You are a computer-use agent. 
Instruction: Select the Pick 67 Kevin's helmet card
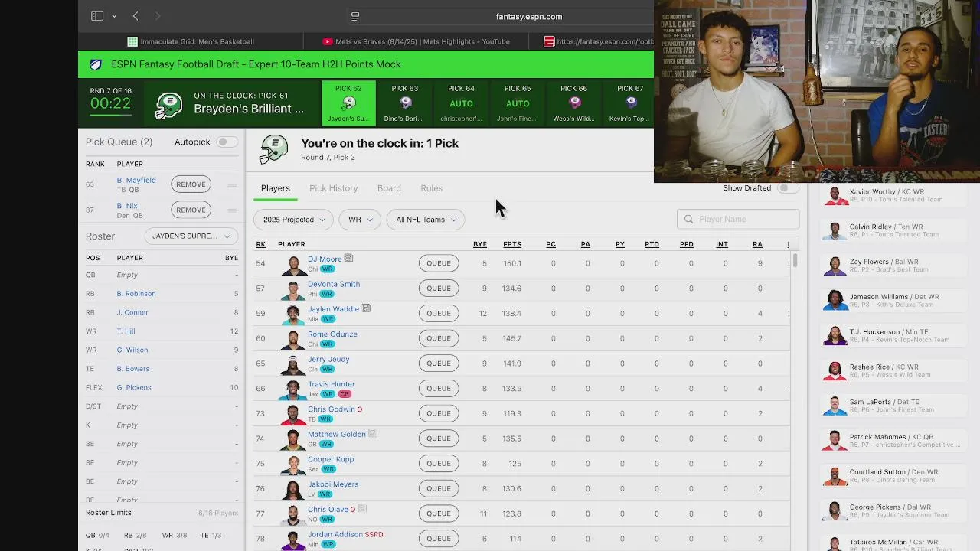point(629,103)
